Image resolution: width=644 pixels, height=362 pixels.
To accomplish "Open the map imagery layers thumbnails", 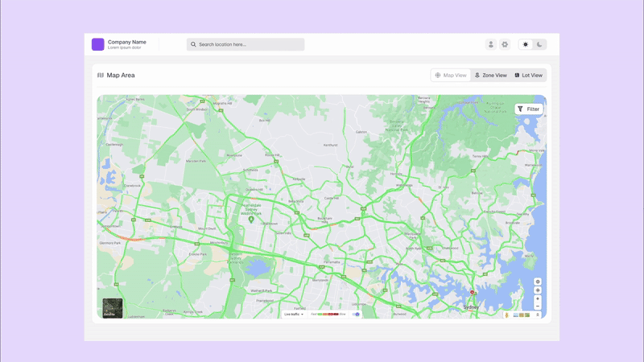I will [x=521, y=315].
